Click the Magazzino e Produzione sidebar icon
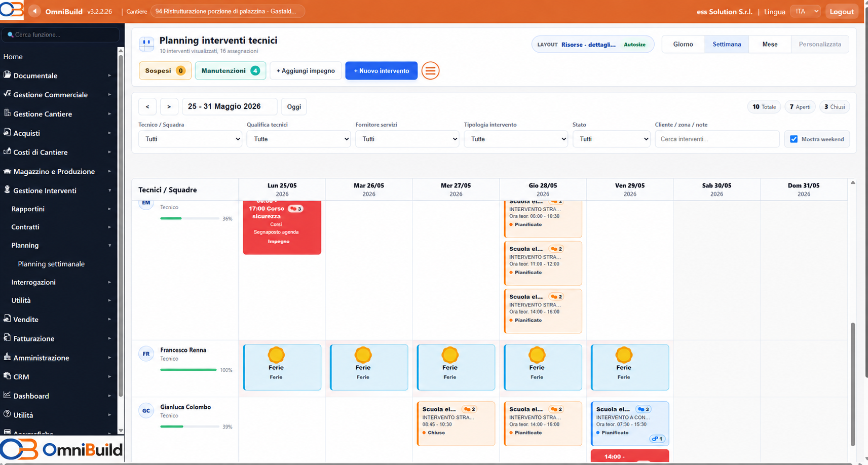The width and height of the screenshot is (868, 465). 7,171
